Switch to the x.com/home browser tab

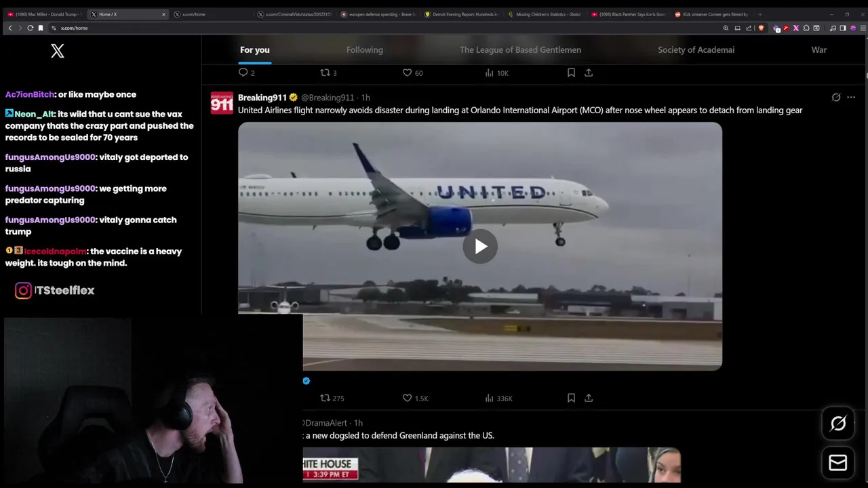click(x=210, y=14)
